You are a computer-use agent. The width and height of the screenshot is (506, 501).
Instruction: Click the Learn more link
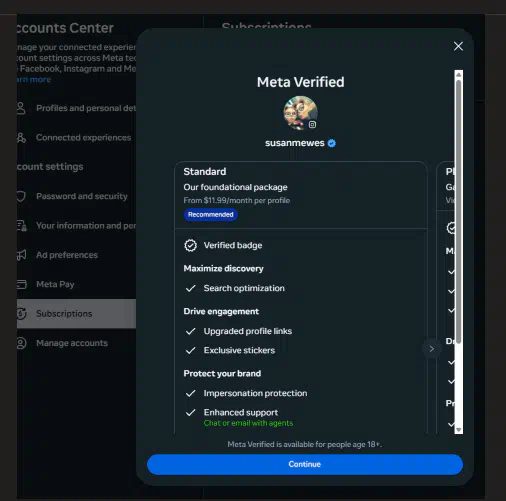(34, 79)
